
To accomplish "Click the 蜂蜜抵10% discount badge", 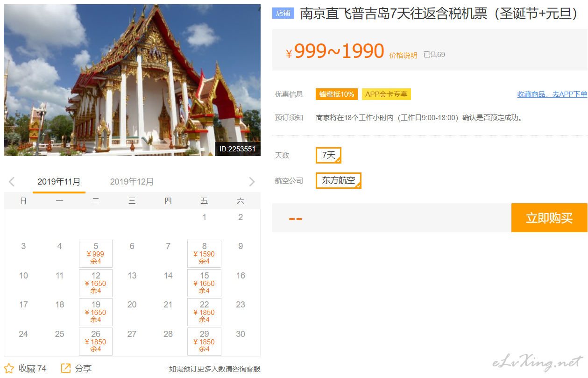I will coord(337,94).
